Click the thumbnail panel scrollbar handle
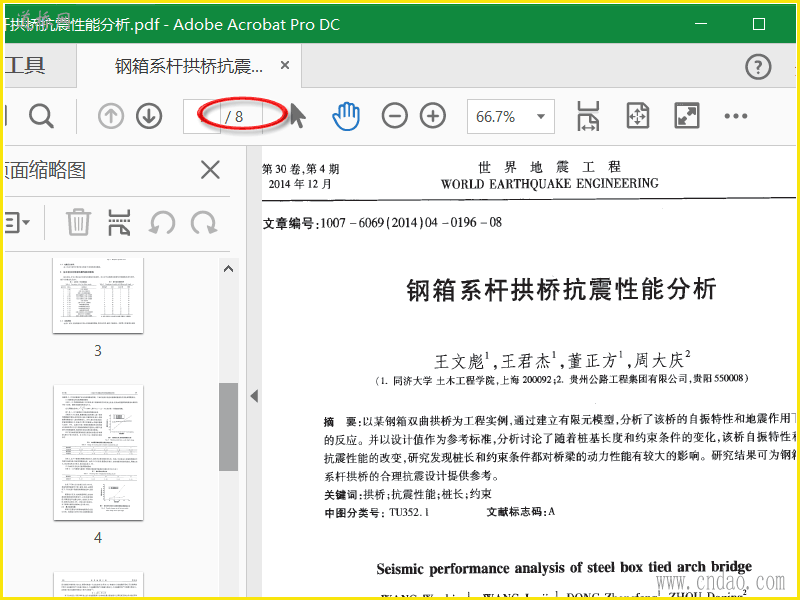 click(229, 427)
